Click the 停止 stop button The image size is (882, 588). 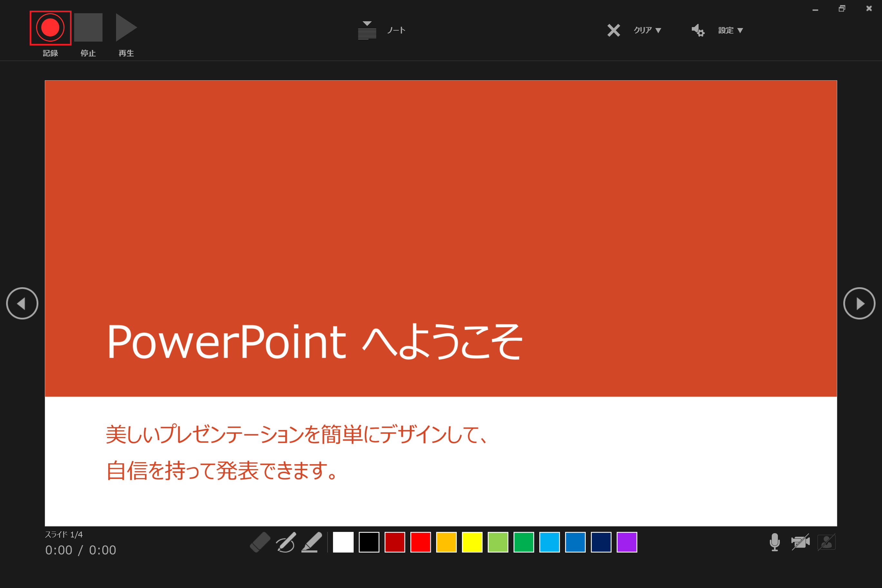88,27
